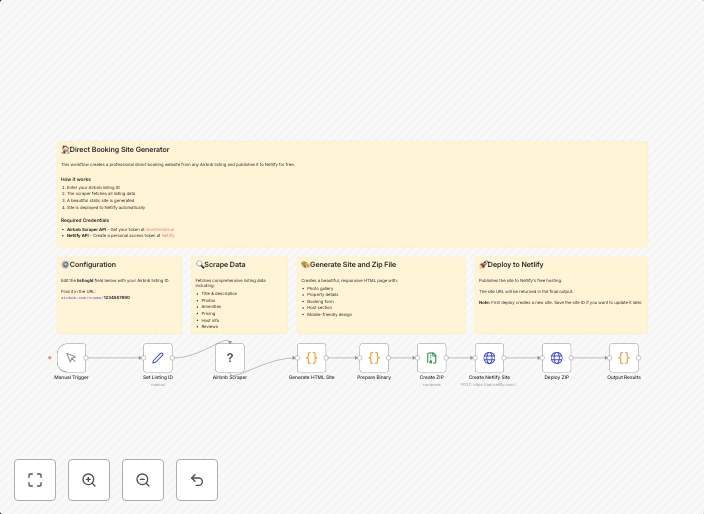
Task: Fit workflow to view with the expand button
Action: point(35,480)
